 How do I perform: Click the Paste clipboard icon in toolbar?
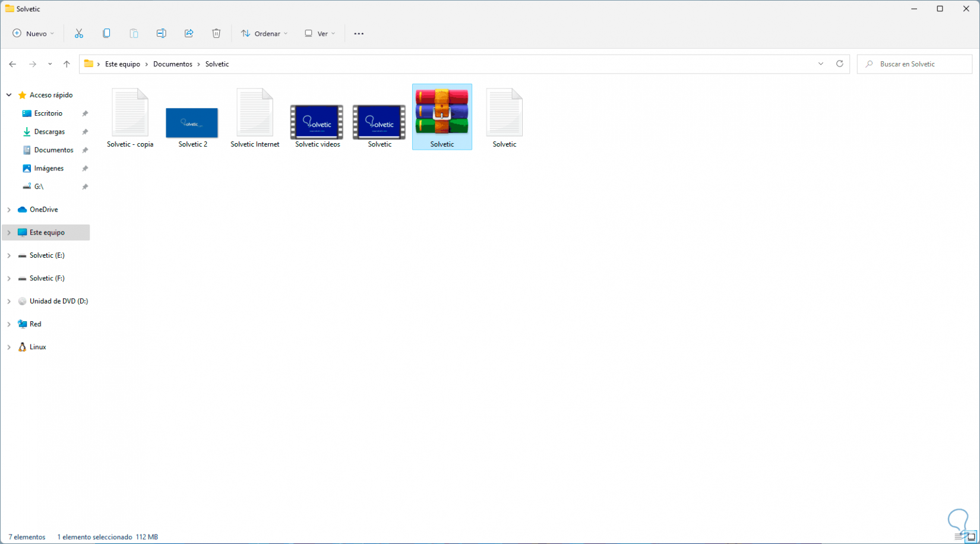pyautogui.click(x=134, y=33)
